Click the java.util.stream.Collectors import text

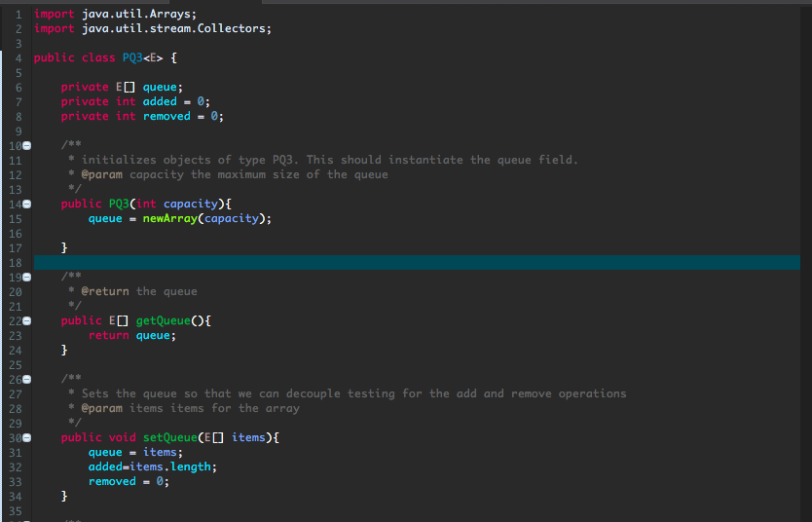pos(176,28)
